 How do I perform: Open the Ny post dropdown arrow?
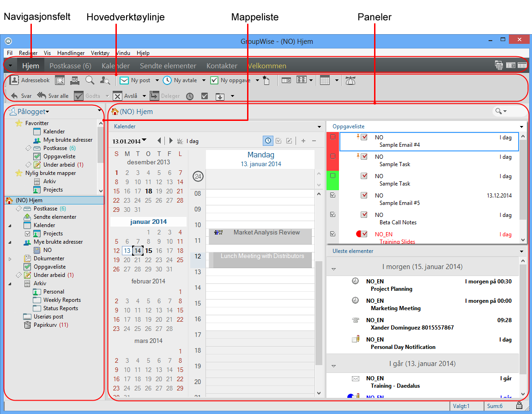tap(157, 80)
